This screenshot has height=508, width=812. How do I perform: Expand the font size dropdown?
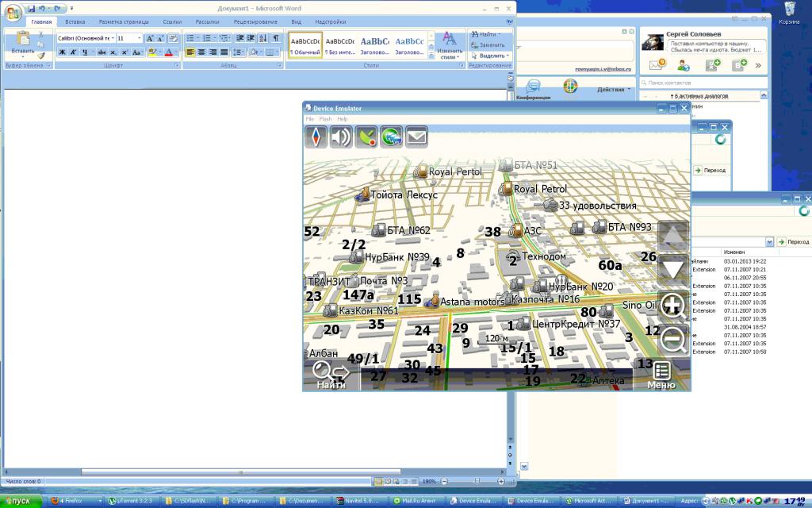point(140,38)
